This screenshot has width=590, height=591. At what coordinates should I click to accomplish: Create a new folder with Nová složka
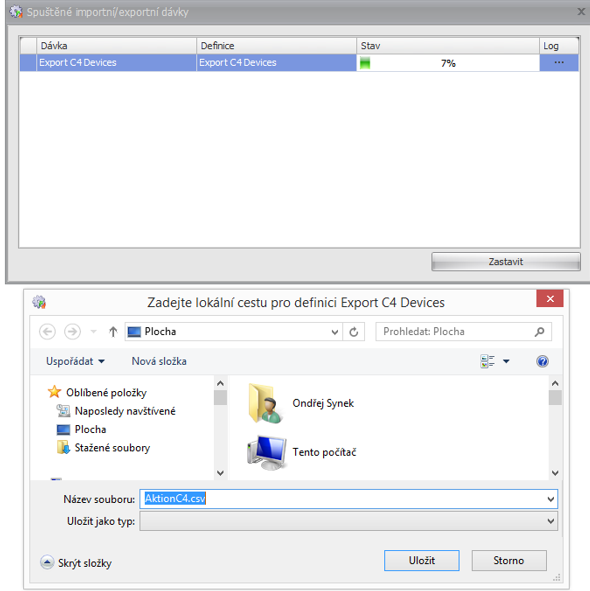pos(159,361)
